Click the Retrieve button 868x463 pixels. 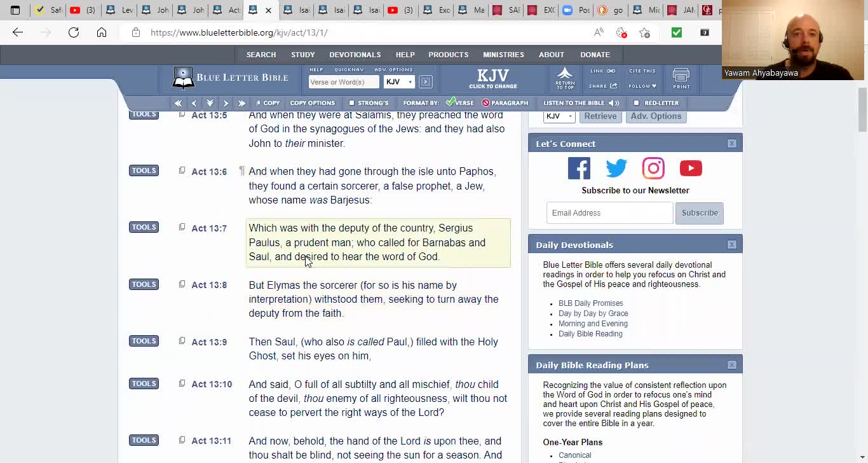pos(600,116)
